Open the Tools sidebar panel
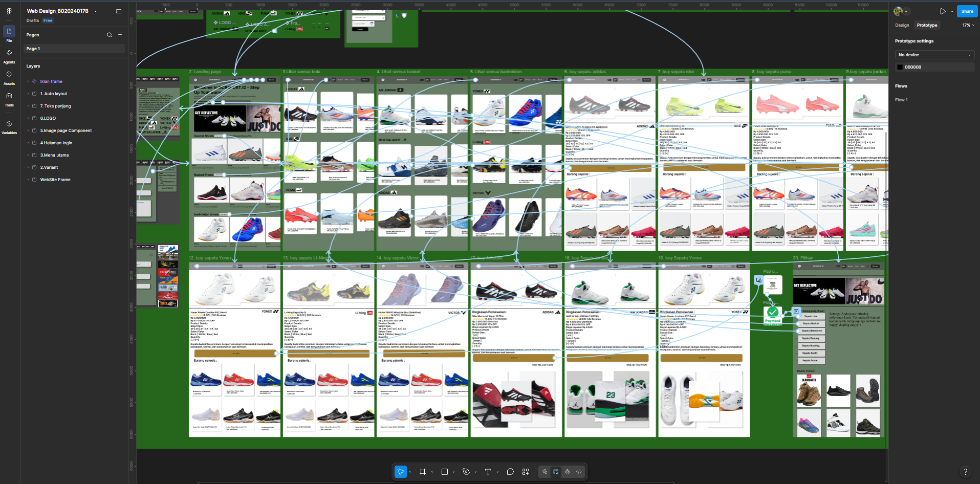This screenshot has width=980, height=484. tap(9, 99)
